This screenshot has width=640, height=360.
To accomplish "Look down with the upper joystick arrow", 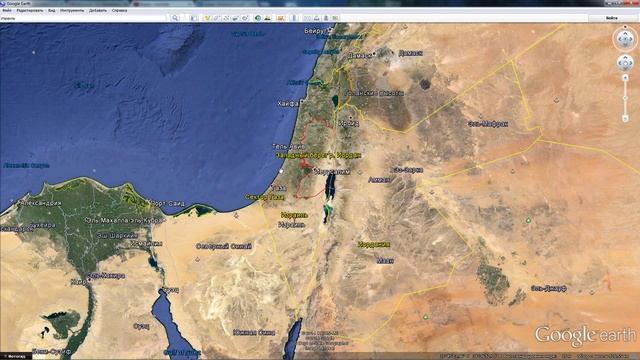I will [625, 45].
